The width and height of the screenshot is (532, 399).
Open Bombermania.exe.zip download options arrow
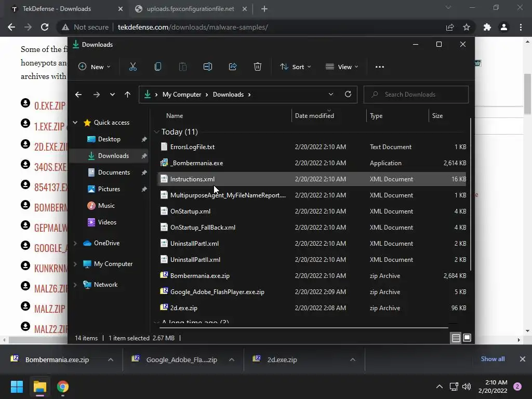(x=111, y=360)
